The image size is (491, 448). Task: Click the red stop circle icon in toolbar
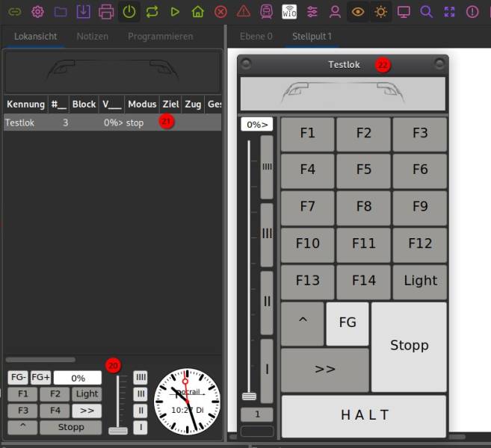(x=220, y=12)
